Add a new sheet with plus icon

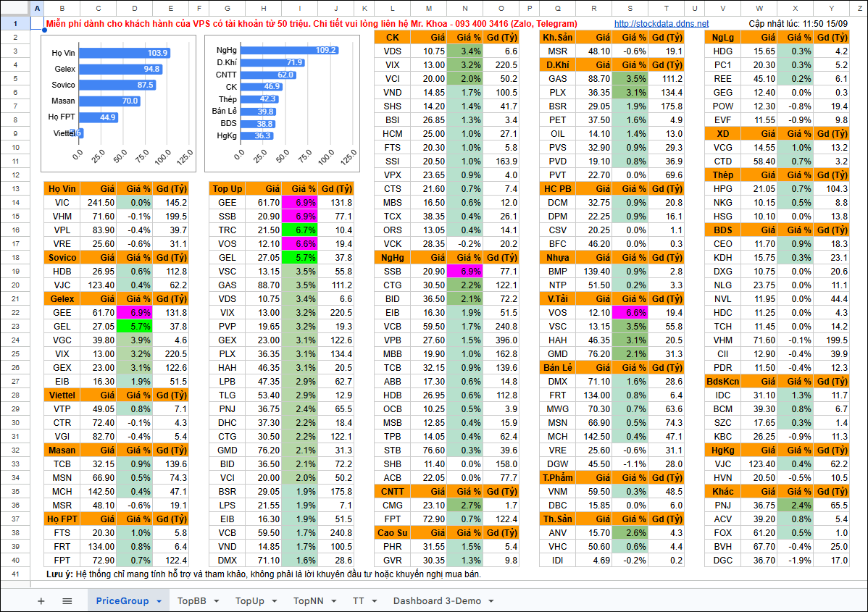pyautogui.click(x=41, y=601)
